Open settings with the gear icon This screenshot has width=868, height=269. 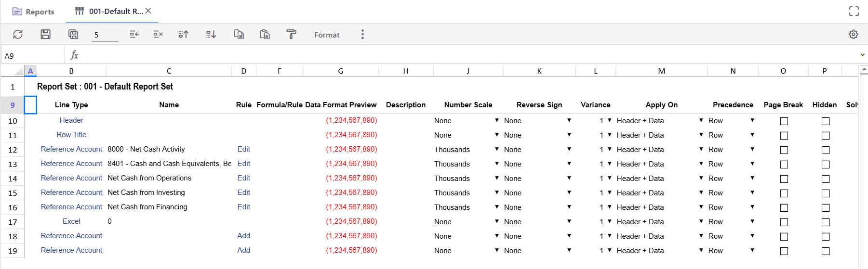point(853,34)
